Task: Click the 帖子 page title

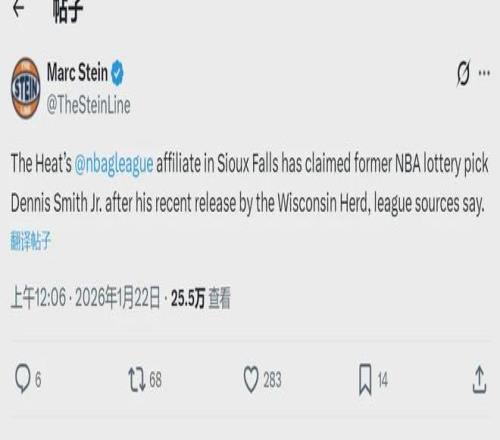Action: coord(68,11)
